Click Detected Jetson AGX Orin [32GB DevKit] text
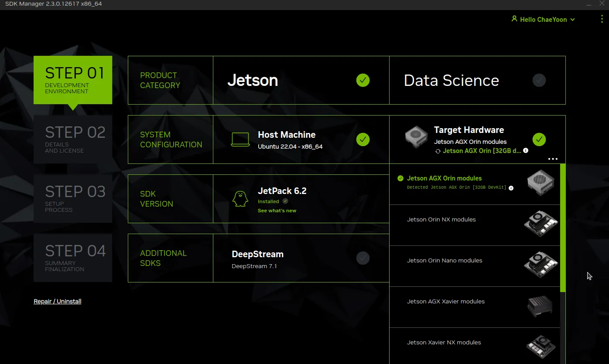The image size is (609, 364). pos(457,187)
